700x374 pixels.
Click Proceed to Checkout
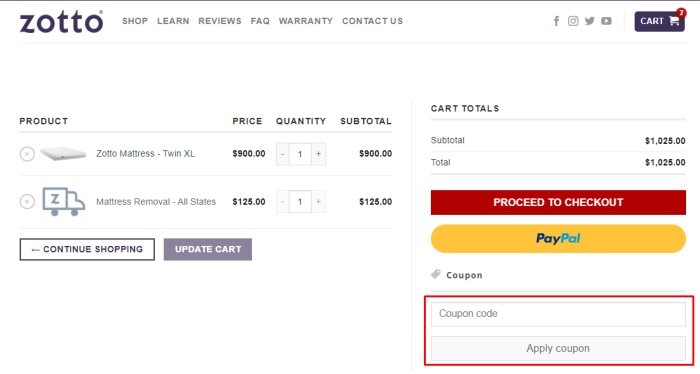click(x=558, y=202)
